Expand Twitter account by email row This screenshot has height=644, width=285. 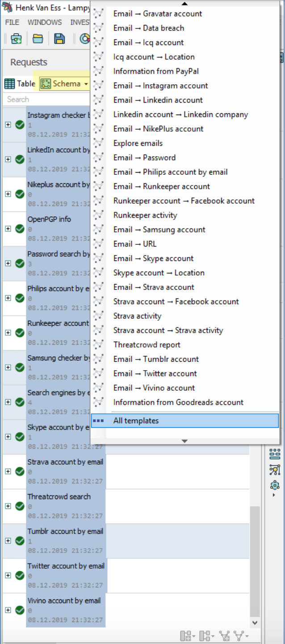pyautogui.click(x=8, y=575)
